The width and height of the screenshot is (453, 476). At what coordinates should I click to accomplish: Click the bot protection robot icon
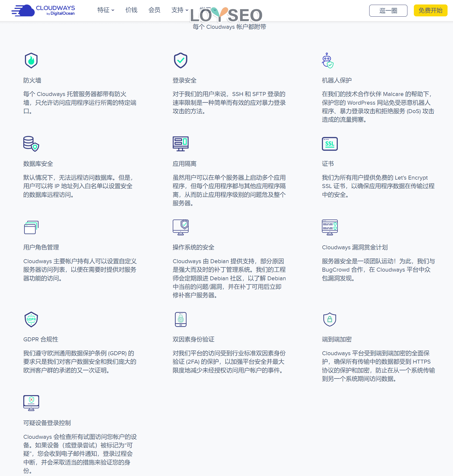328,60
